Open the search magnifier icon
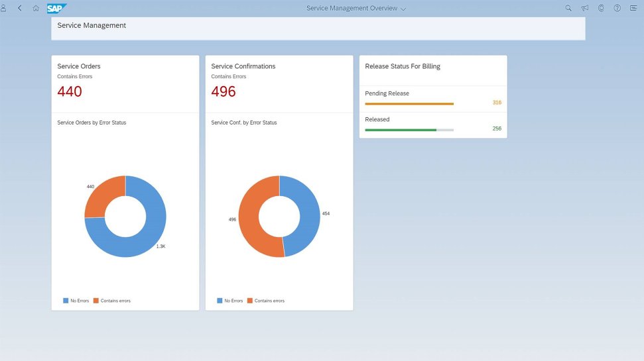The width and height of the screenshot is (644, 361). coord(568,8)
